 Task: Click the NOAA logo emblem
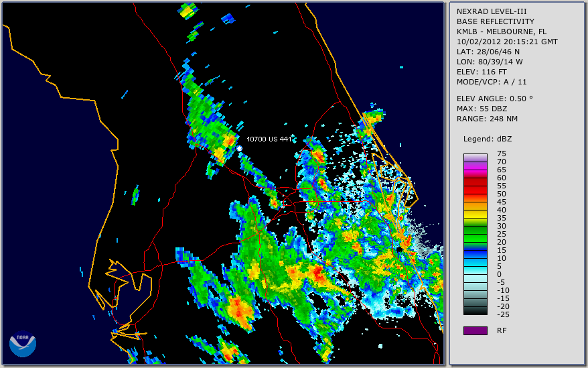[x=23, y=344]
